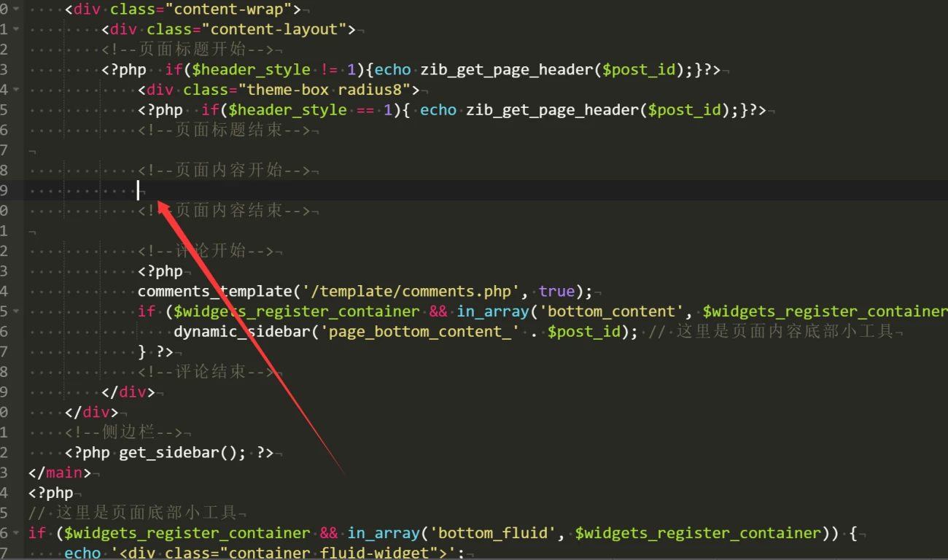Screen dimensions: 948x560
Task: Click the empty line holding the text cursor
Action: (139, 191)
